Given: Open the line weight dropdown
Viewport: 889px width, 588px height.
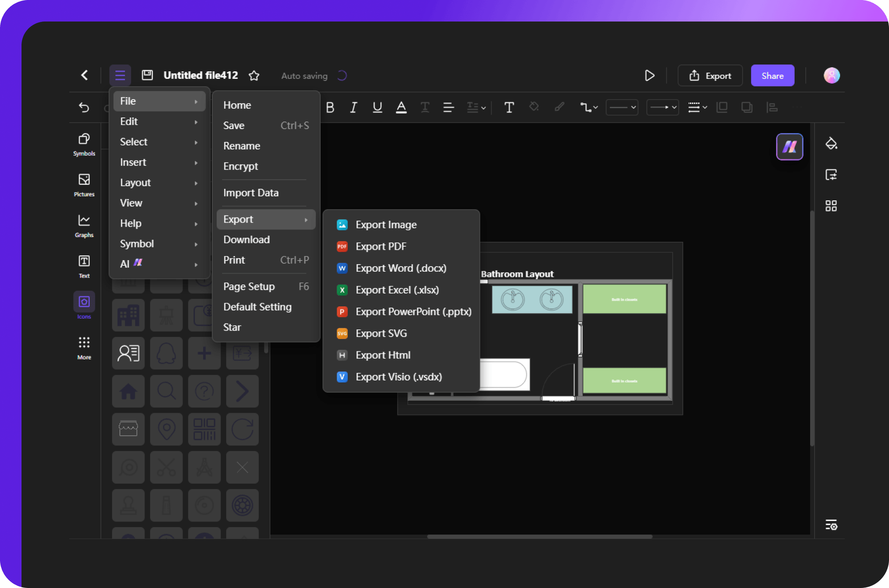Looking at the screenshot, I should click(x=697, y=107).
